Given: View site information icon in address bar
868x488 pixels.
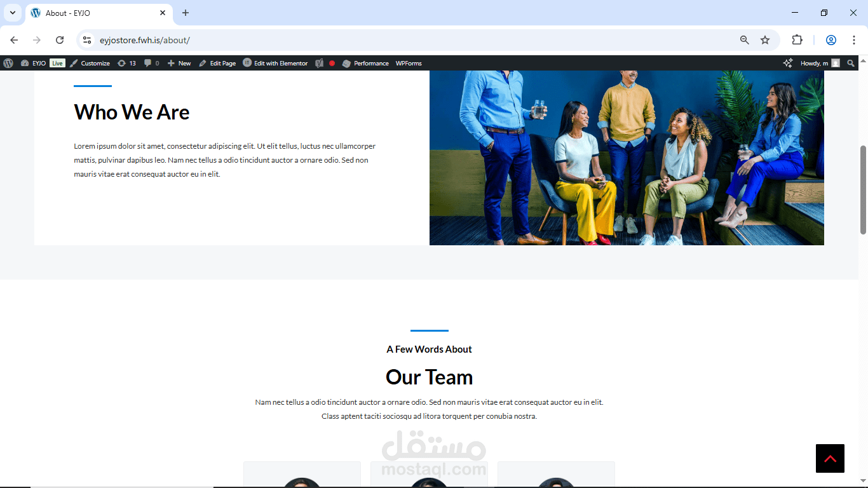Looking at the screenshot, I should coord(87,40).
